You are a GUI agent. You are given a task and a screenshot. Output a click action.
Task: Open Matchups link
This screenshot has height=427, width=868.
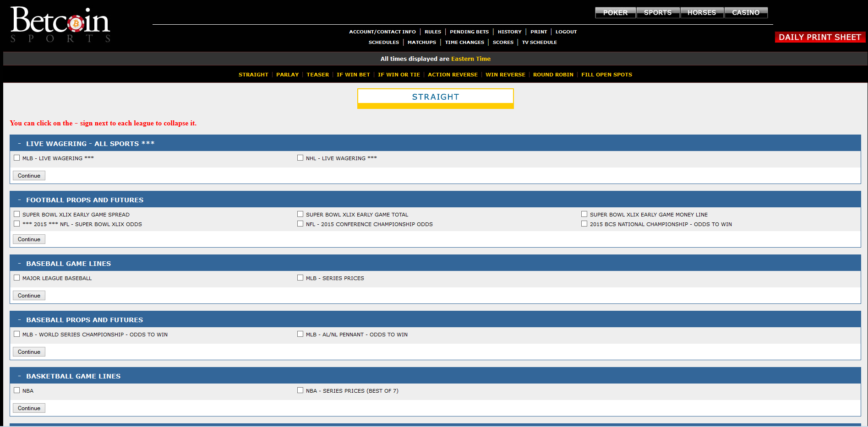coord(422,43)
